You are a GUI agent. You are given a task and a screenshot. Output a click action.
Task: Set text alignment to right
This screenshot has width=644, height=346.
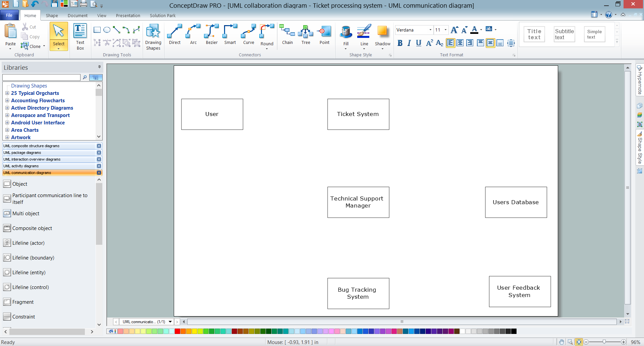(470, 43)
